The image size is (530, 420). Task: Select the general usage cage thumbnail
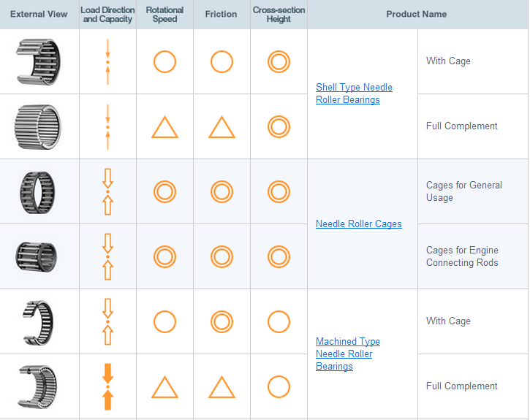(x=38, y=191)
